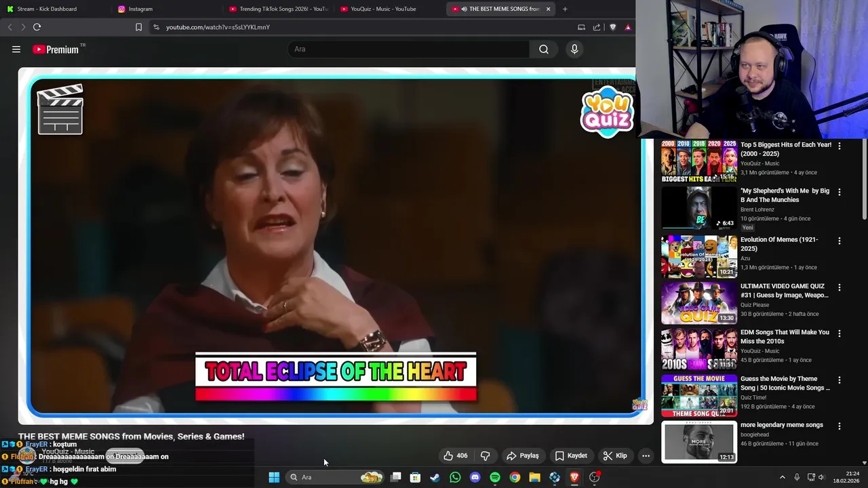Open options for My Shepherd's With Me video
The height and width of the screenshot is (488, 868).
tap(840, 192)
